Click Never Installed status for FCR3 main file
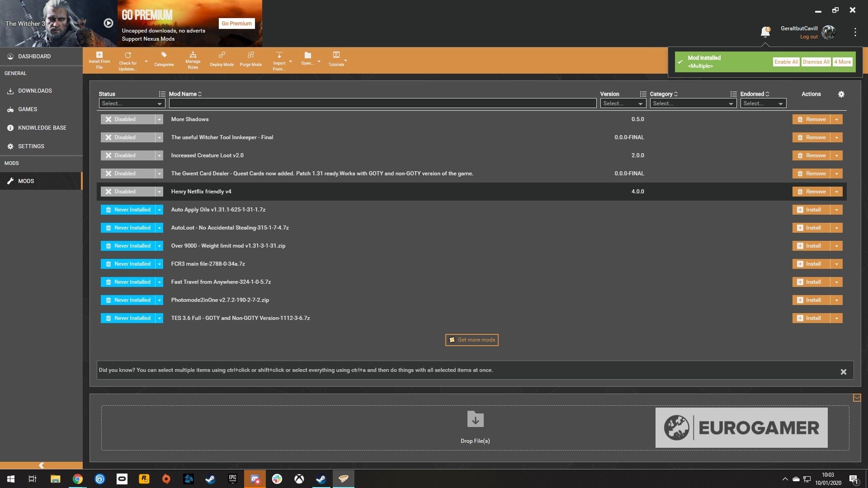868x488 pixels. pyautogui.click(x=127, y=264)
